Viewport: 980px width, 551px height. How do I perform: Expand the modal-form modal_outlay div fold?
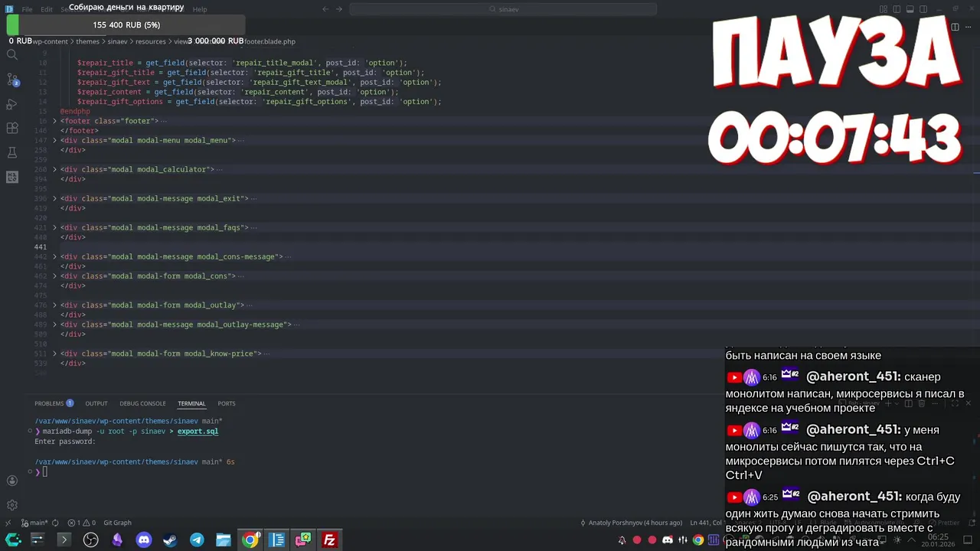click(x=54, y=305)
